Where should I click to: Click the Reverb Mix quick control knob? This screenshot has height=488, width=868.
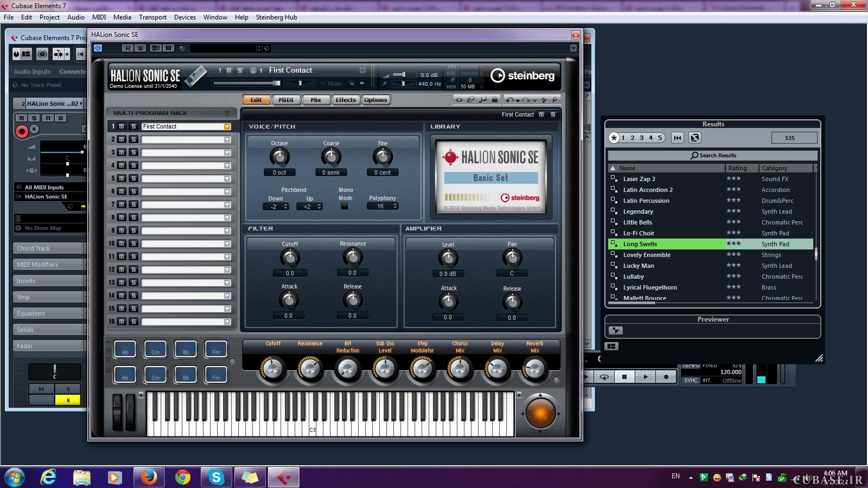(x=534, y=369)
